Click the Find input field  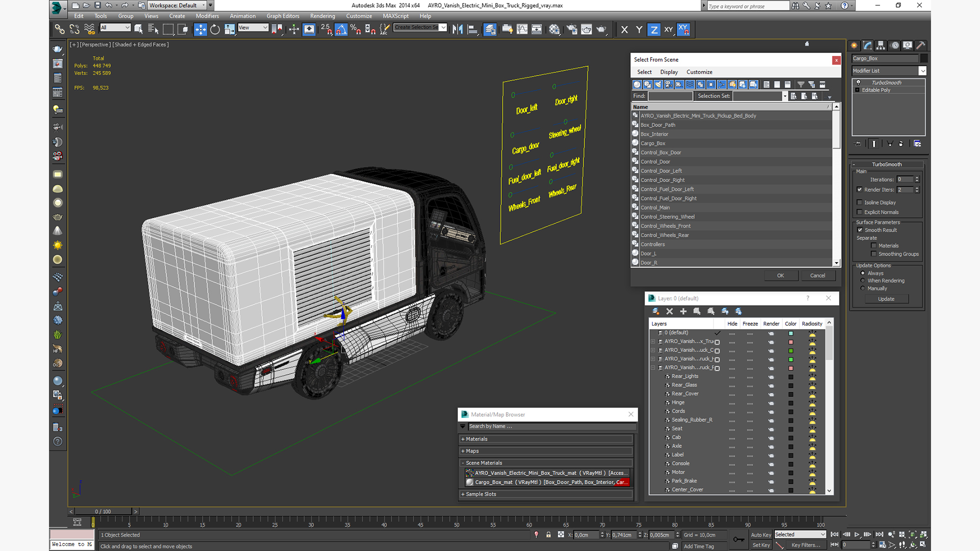point(670,96)
